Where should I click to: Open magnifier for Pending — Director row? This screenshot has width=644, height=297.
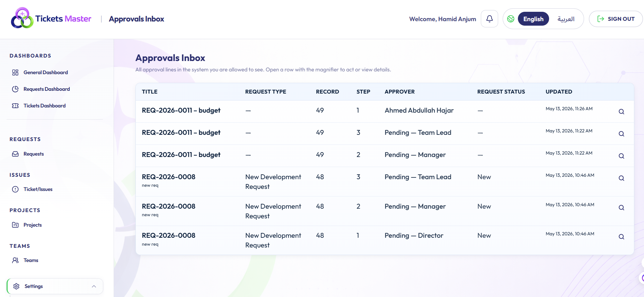tap(621, 237)
